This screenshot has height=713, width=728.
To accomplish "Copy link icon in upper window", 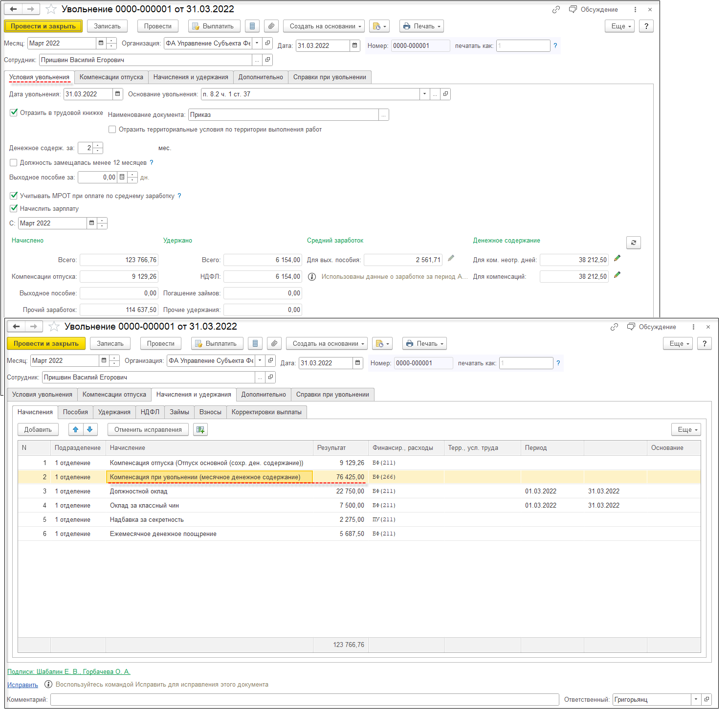I will (x=556, y=9).
